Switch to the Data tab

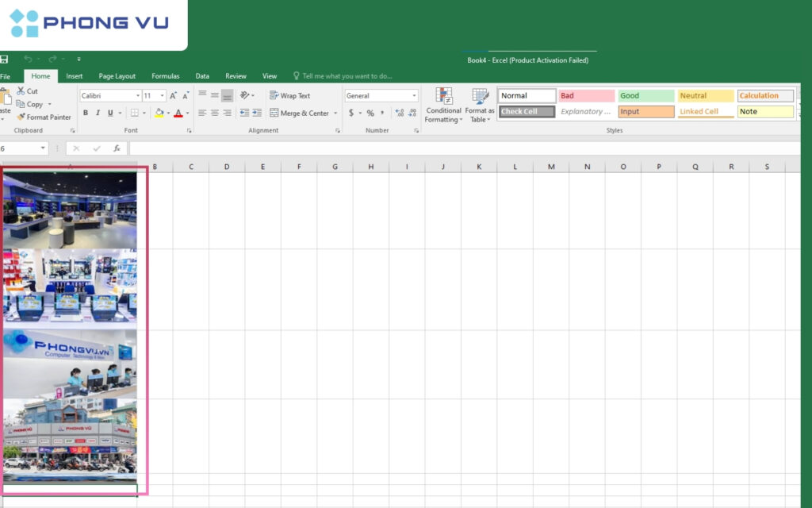tap(202, 76)
